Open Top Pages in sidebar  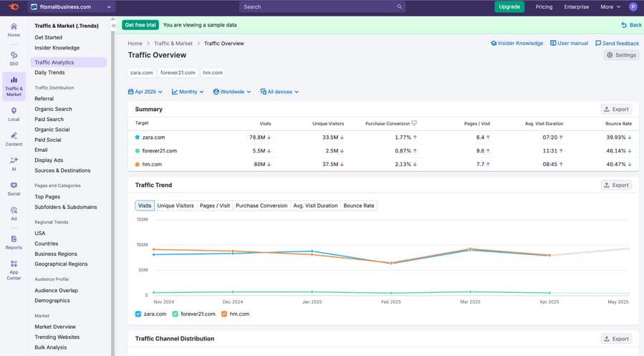click(47, 197)
